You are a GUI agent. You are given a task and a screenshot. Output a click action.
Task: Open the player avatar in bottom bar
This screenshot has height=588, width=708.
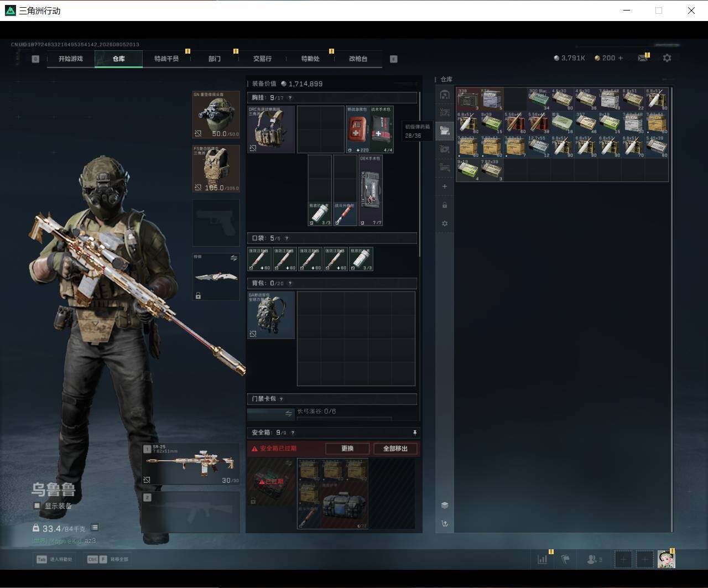[x=666, y=559]
